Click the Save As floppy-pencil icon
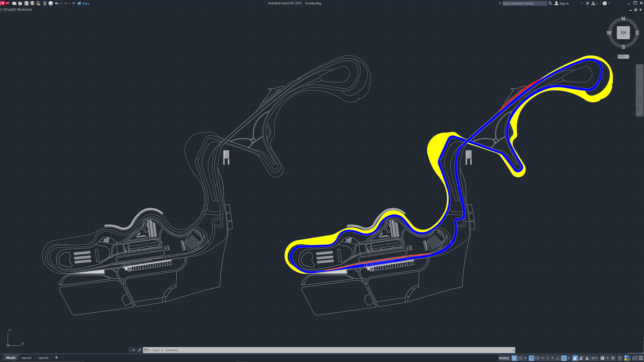Screen dimensions: 644x362 tap(32, 4)
